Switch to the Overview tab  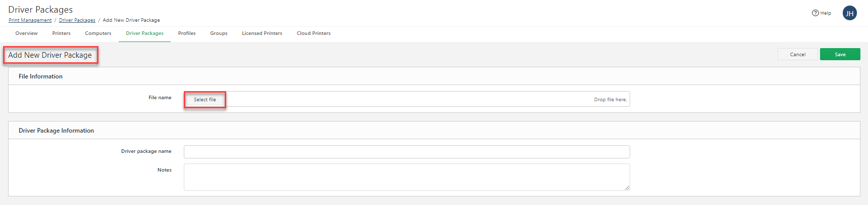coord(26,33)
